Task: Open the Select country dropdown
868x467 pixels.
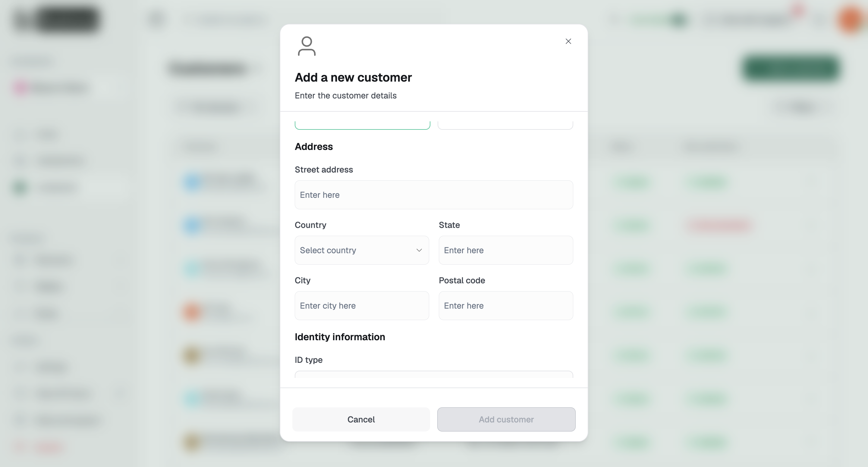Action: tap(362, 250)
